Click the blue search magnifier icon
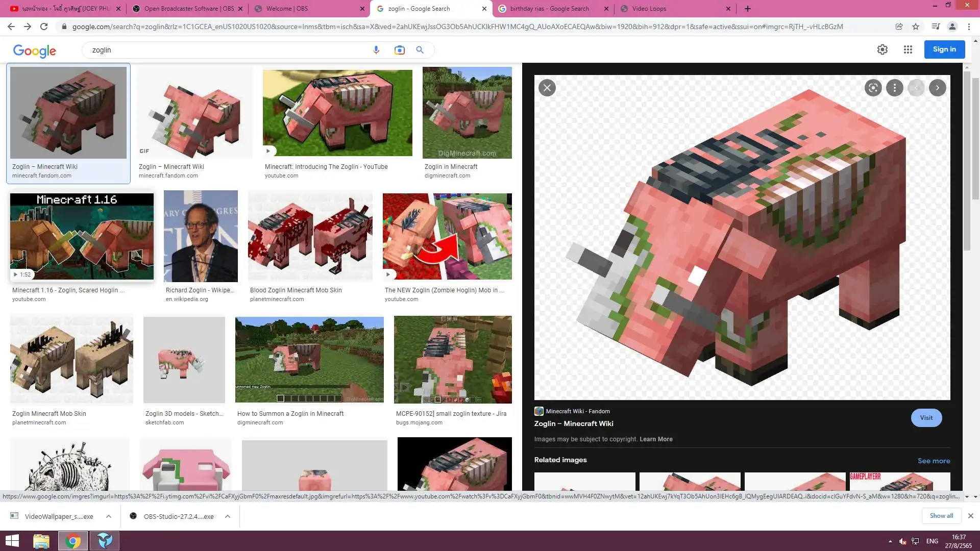980x551 pixels. tap(420, 50)
